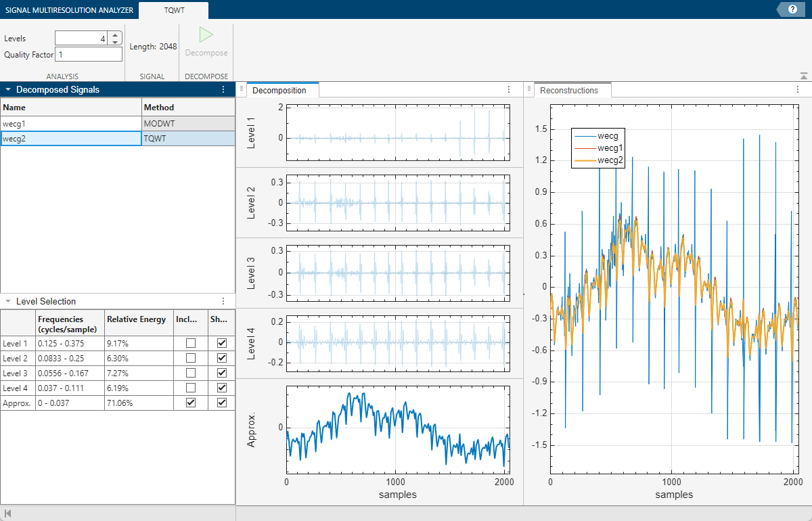Click the wecg2 legend entry in Reconstructions
Screen dimensions: 812x521
(608, 161)
